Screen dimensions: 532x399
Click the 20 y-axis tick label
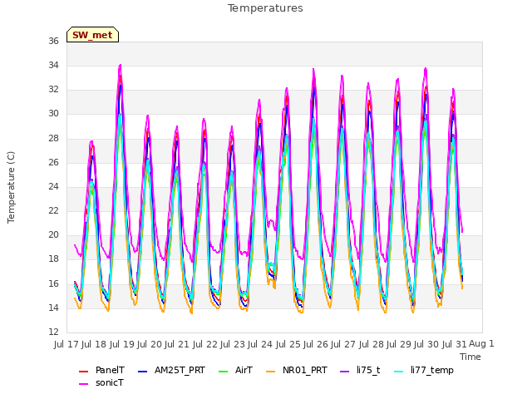pyautogui.click(x=53, y=234)
